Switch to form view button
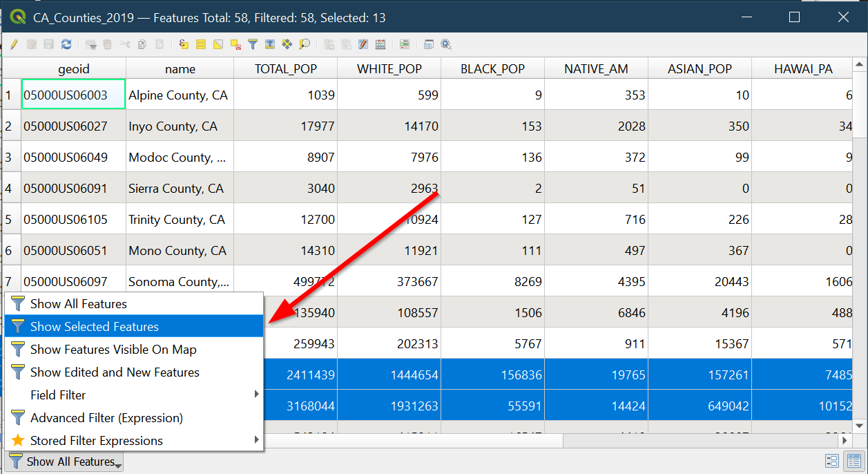The width and height of the screenshot is (868, 474). (x=831, y=461)
